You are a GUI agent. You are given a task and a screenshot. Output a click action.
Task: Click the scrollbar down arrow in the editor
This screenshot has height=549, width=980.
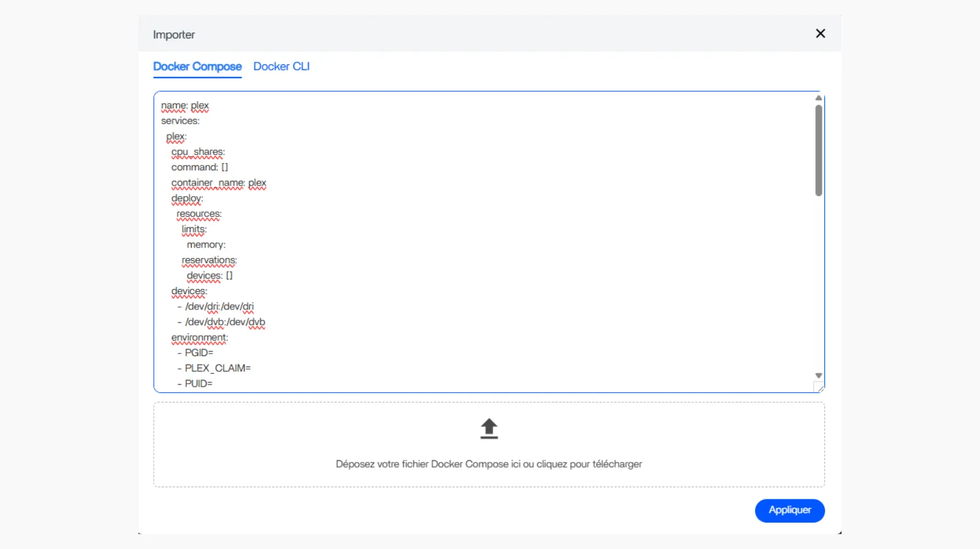coord(818,376)
